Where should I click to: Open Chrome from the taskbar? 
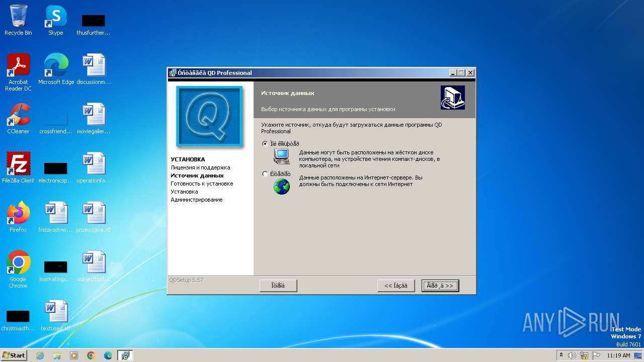click(91, 355)
